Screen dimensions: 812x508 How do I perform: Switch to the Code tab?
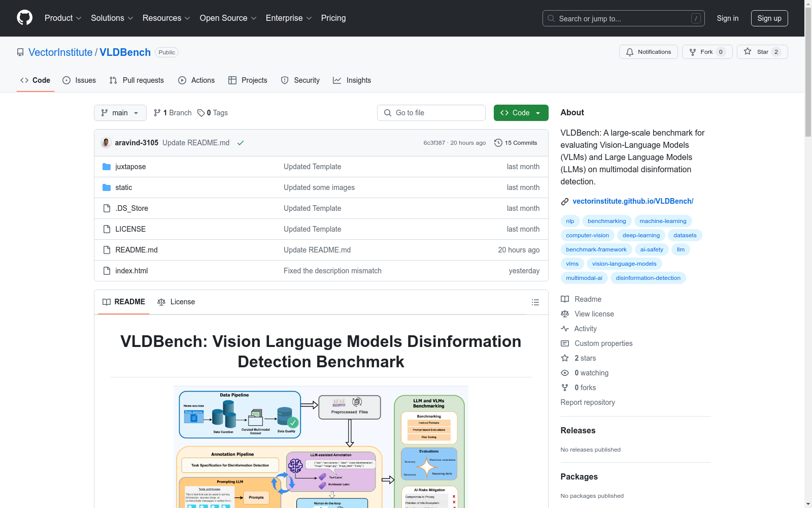(x=36, y=80)
